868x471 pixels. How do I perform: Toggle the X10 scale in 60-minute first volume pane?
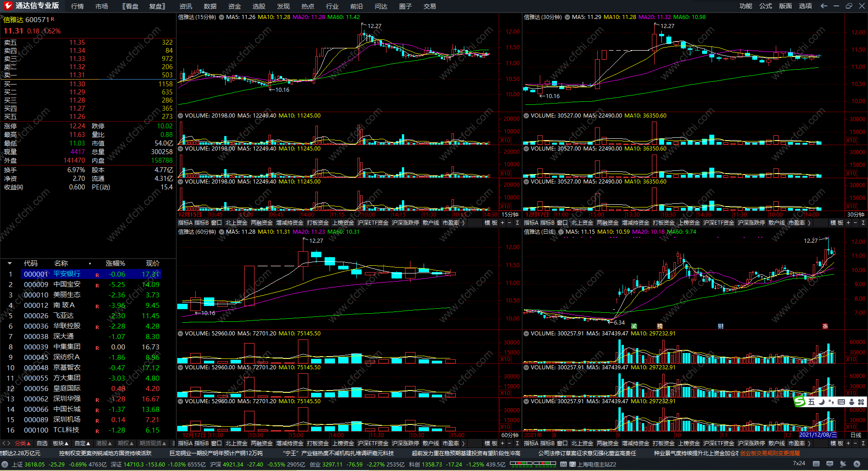505,359
